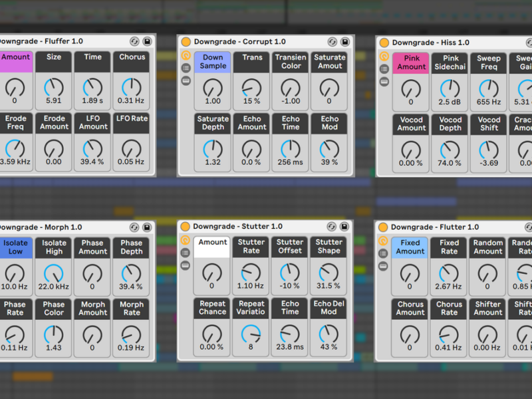Show the chain list in Hiss rack
The image size is (532, 399).
tap(384, 69)
